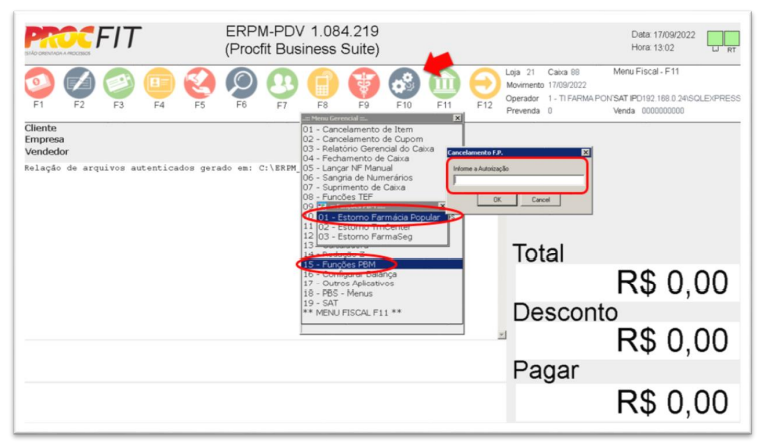Click the F10 gears icon
This screenshot has height=447, width=765.
(404, 83)
